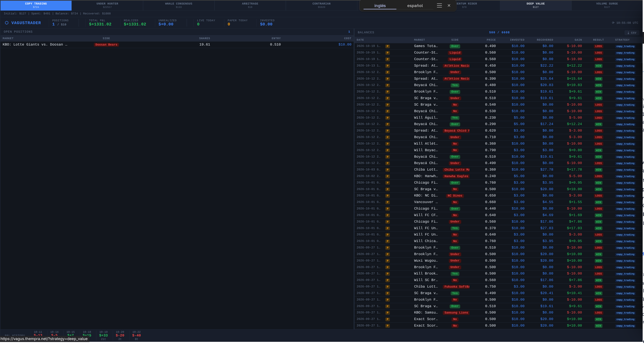644x346 pixels.
Task: Select the Contrarian strategy tab
Action: (321, 5)
